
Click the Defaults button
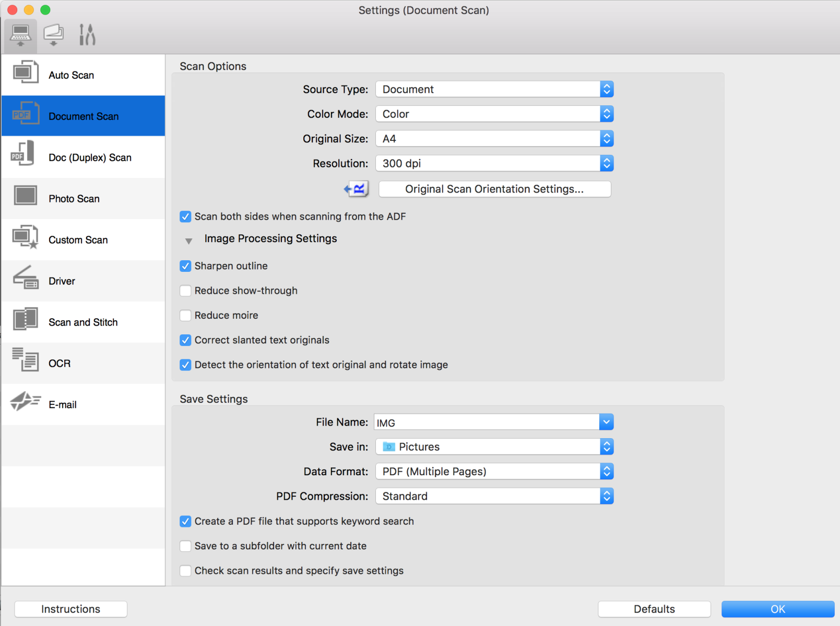(x=654, y=609)
